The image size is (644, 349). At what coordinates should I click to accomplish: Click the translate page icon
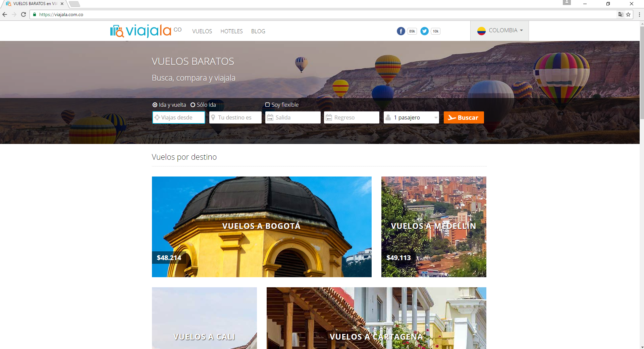(621, 14)
